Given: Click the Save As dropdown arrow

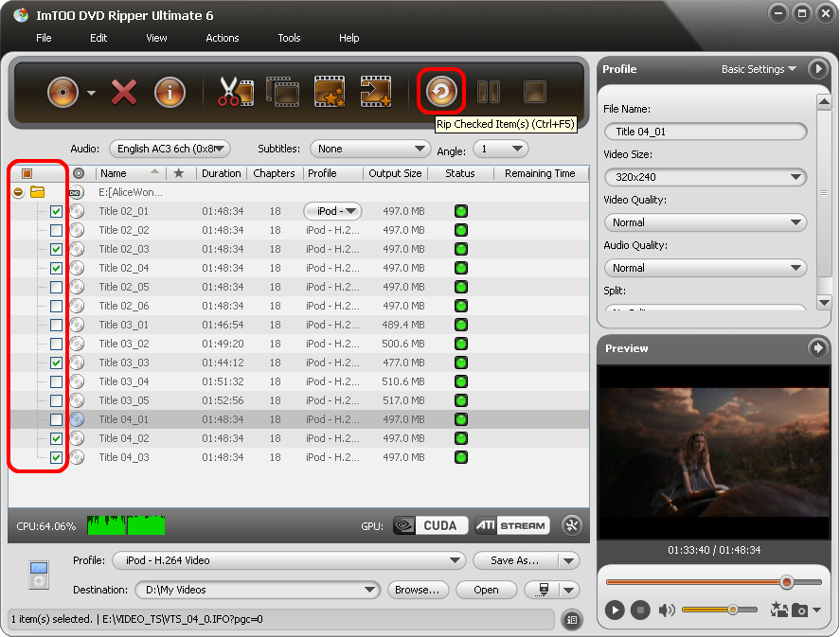Looking at the screenshot, I should point(569,560).
